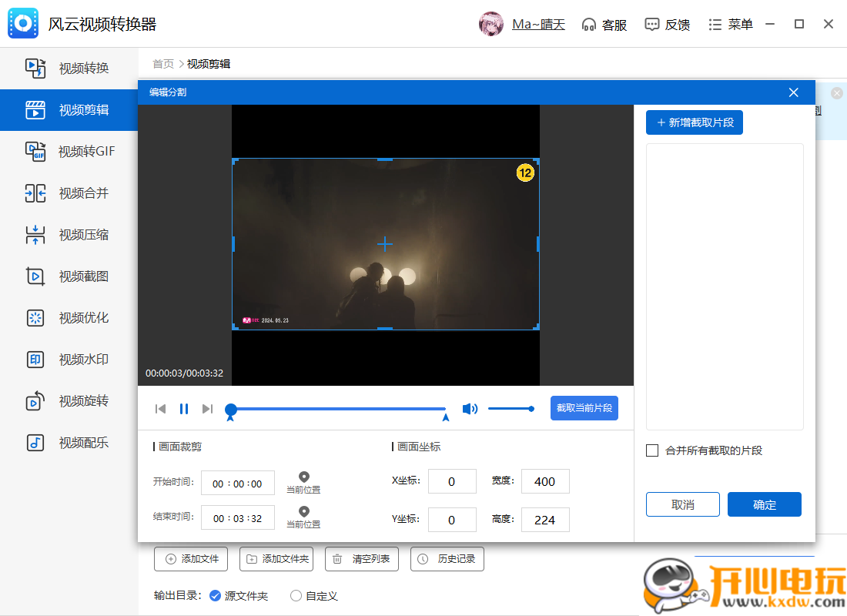
Task: Click the video playback progress slider
Action: [339, 409]
